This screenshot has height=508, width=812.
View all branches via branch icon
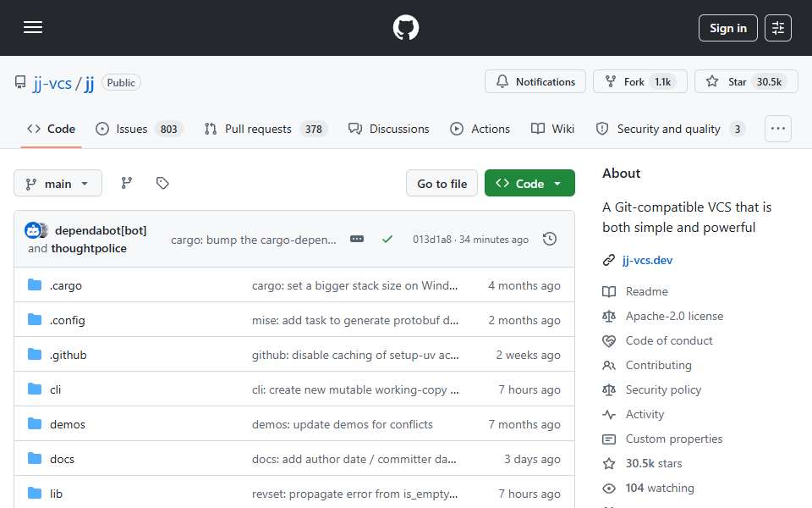(x=126, y=183)
